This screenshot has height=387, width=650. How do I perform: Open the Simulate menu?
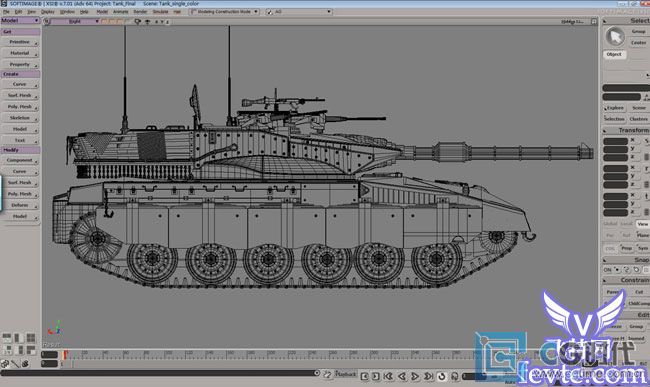[x=160, y=12]
